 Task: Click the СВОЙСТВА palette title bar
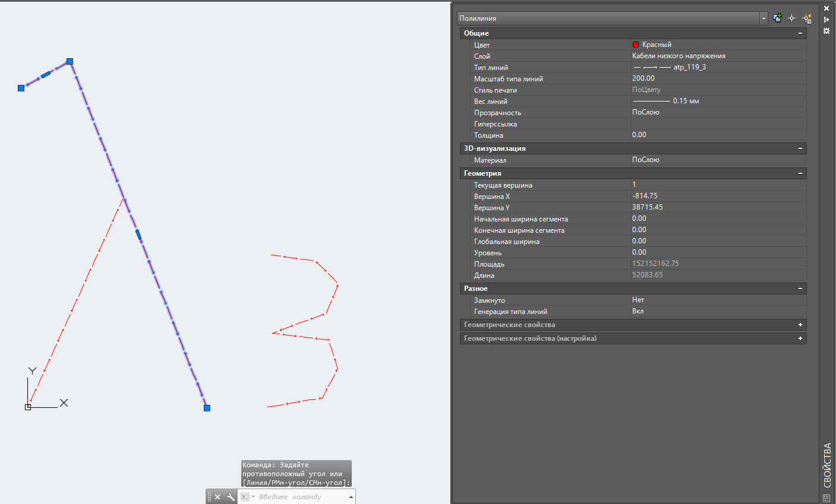pos(827,466)
